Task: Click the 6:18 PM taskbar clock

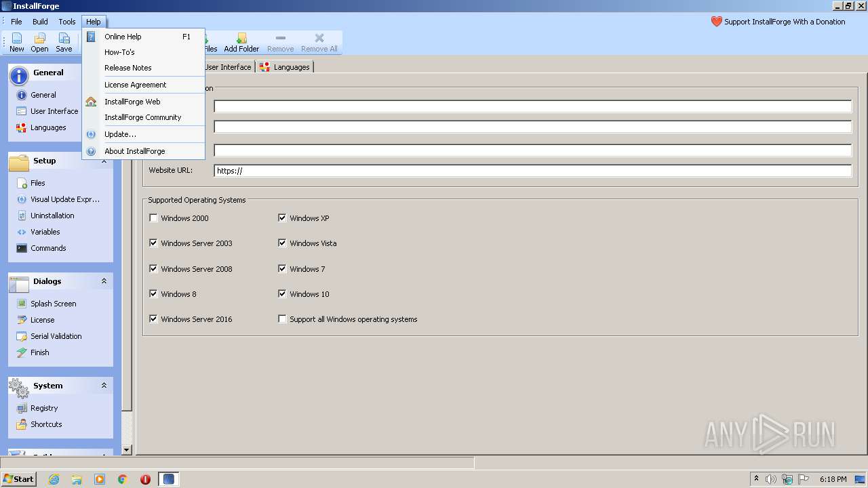Action: [833, 479]
